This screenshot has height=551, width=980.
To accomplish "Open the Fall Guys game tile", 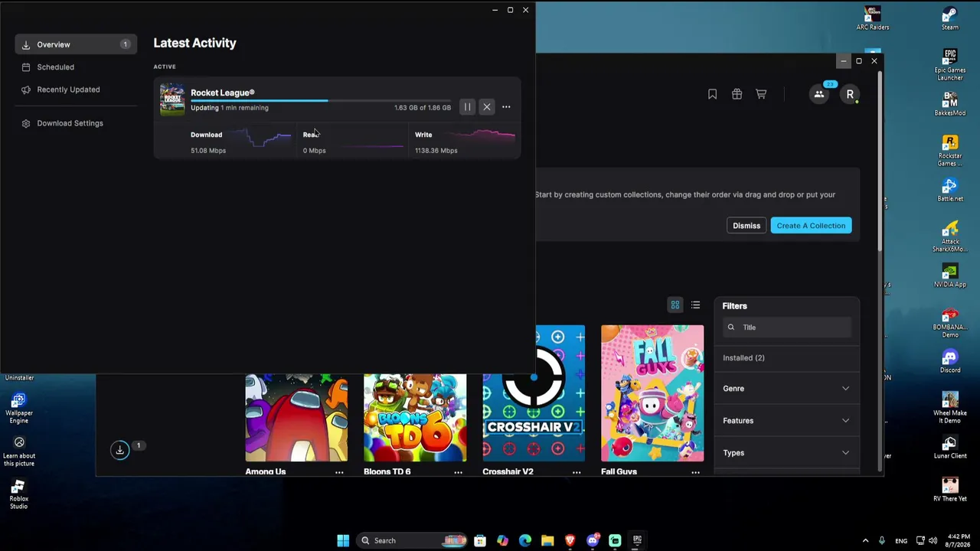I will (x=652, y=393).
